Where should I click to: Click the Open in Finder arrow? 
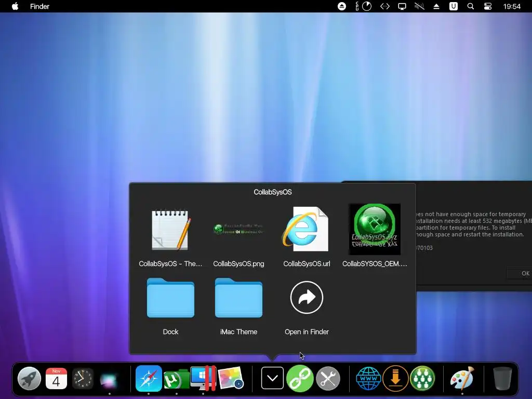click(307, 298)
